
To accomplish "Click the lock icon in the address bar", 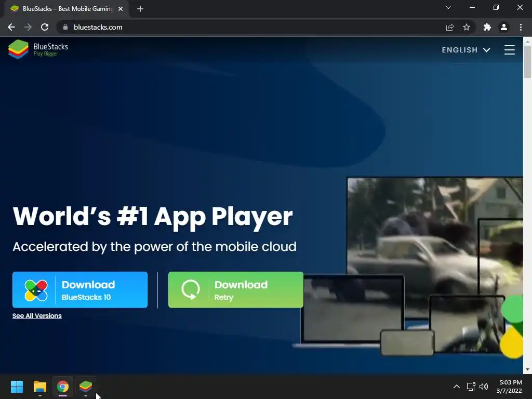I will (x=65, y=27).
